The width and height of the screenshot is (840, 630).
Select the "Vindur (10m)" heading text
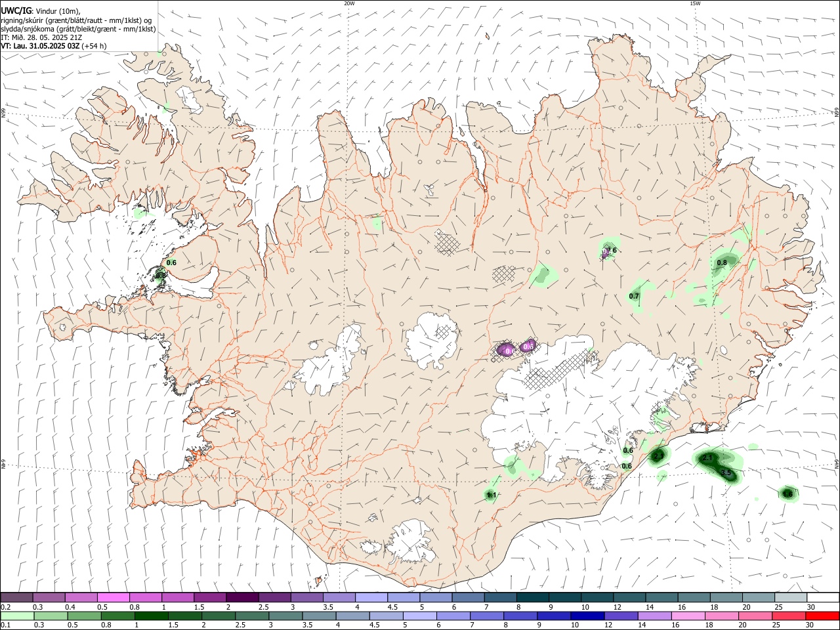point(57,10)
